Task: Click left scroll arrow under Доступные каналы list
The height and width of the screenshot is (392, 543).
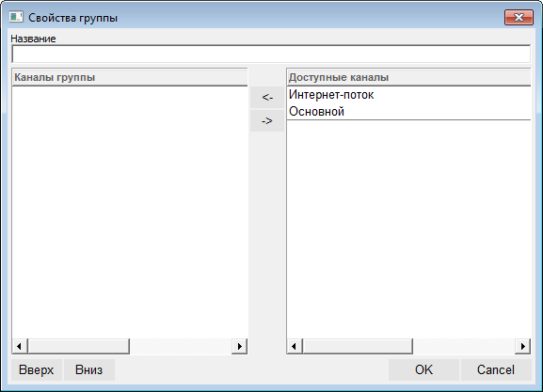Action: pos(295,346)
